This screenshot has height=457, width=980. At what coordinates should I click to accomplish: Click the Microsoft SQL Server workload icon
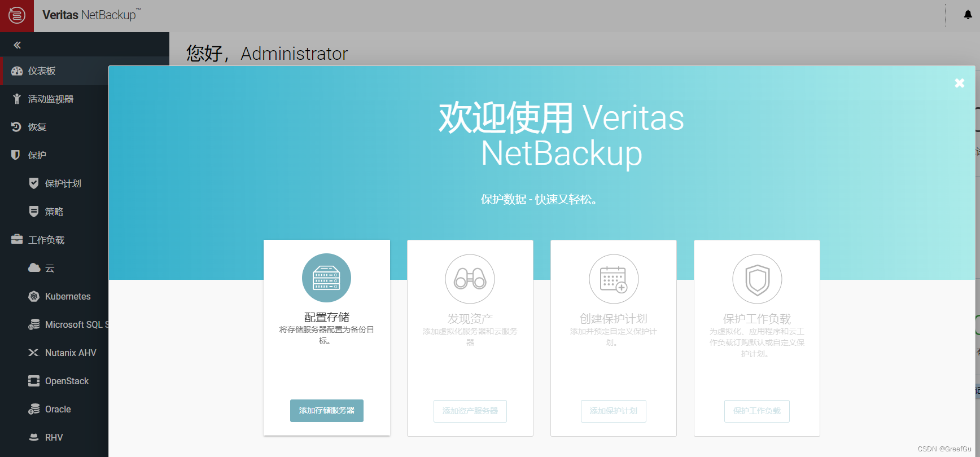(34, 324)
